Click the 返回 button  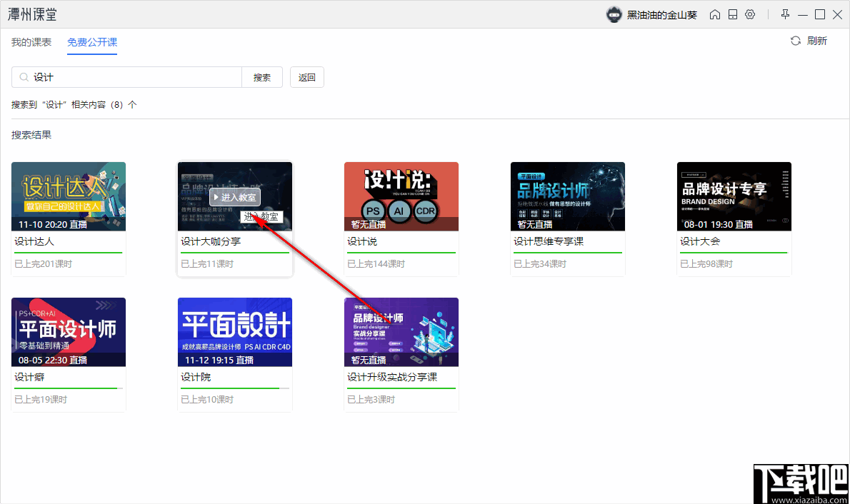point(306,76)
